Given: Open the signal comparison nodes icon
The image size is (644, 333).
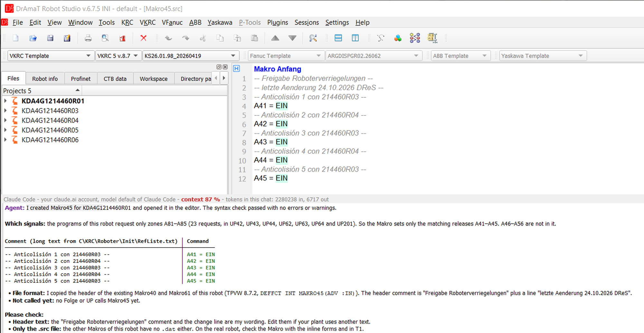Looking at the screenshot, I should [x=415, y=38].
